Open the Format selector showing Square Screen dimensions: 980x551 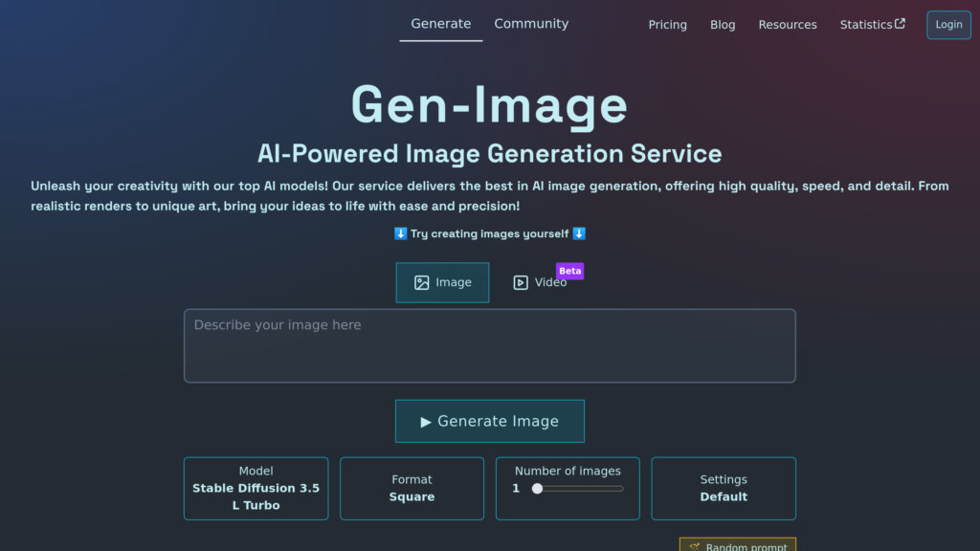point(412,489)
